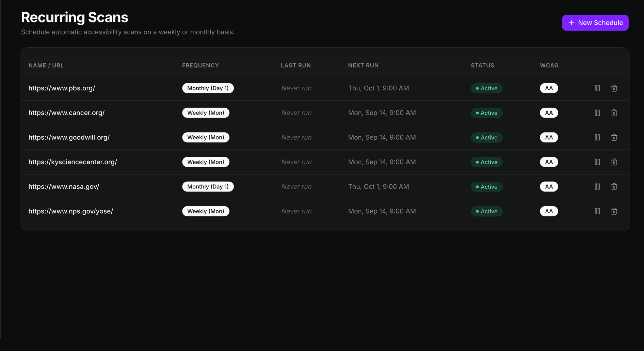
Task: Pause the kysciencecenter.org schedule
Action: pyautogui.click(x=597, y=162)
